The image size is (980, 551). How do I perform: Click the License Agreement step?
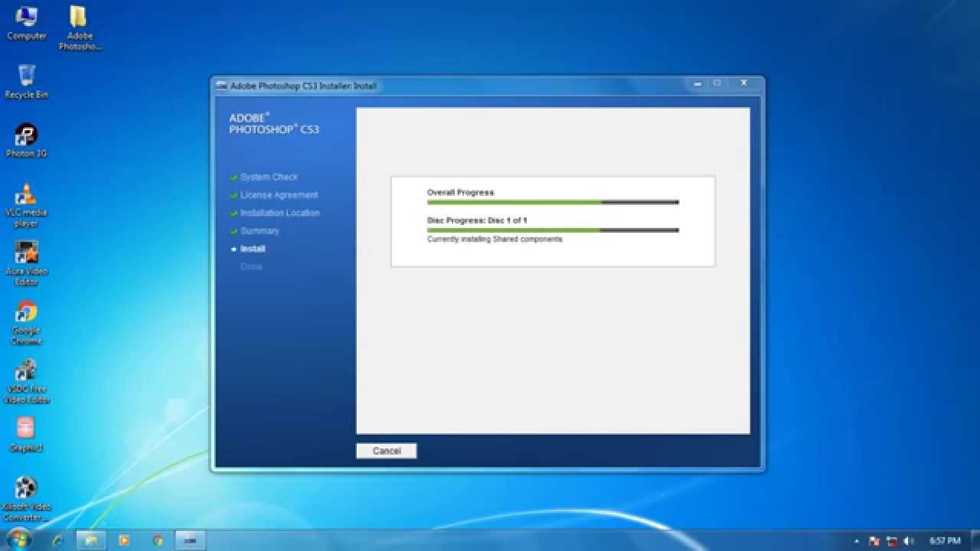pyautogui.click(x=279, y=195)
